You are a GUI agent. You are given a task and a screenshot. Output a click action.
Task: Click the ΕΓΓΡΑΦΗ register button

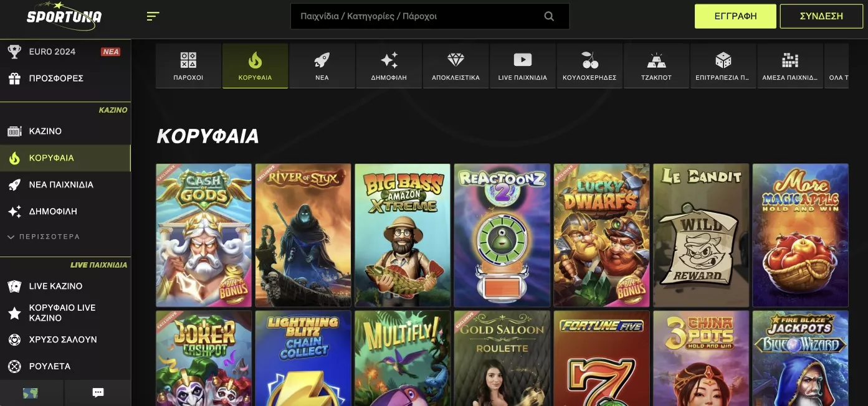(735, 16)
